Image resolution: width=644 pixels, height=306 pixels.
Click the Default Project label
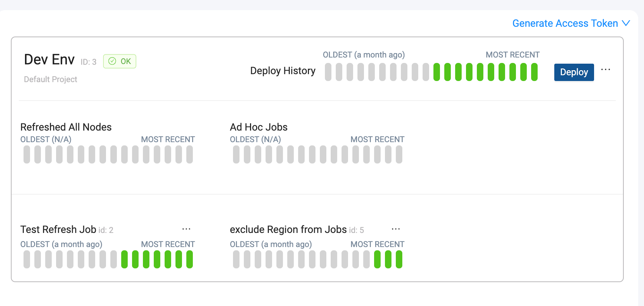click(x=50, y=79)
